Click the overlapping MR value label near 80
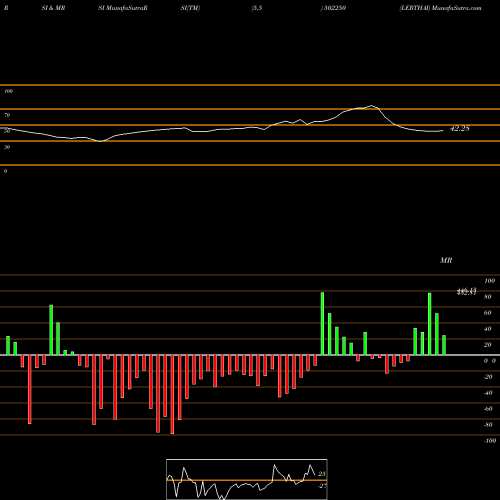 [x=466, y=292]
